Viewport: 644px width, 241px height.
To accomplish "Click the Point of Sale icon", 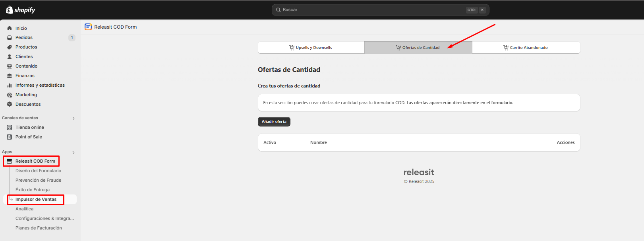I will [x=10, y=137].
